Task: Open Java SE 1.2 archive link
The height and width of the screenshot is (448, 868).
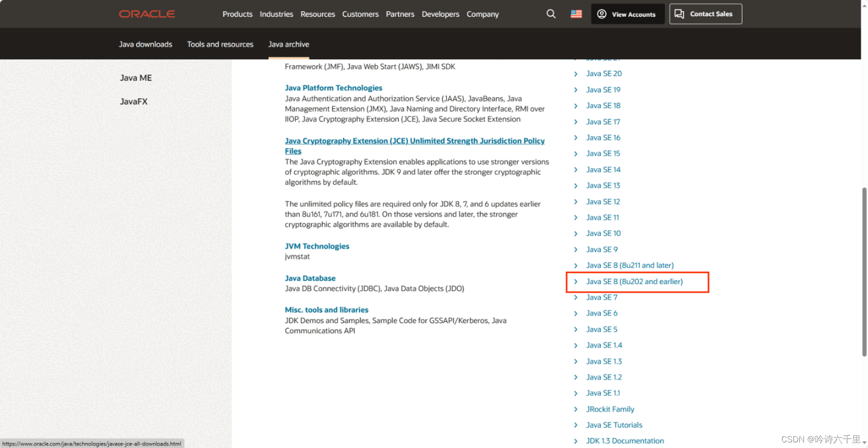Action: click(604, 377)
